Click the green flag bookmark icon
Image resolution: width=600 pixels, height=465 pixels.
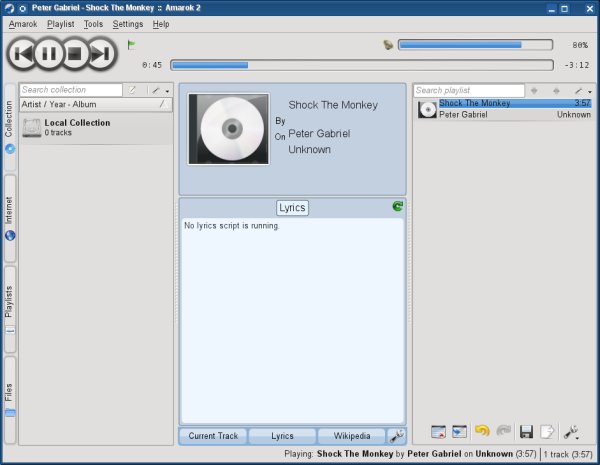click(x=131, y=45)
